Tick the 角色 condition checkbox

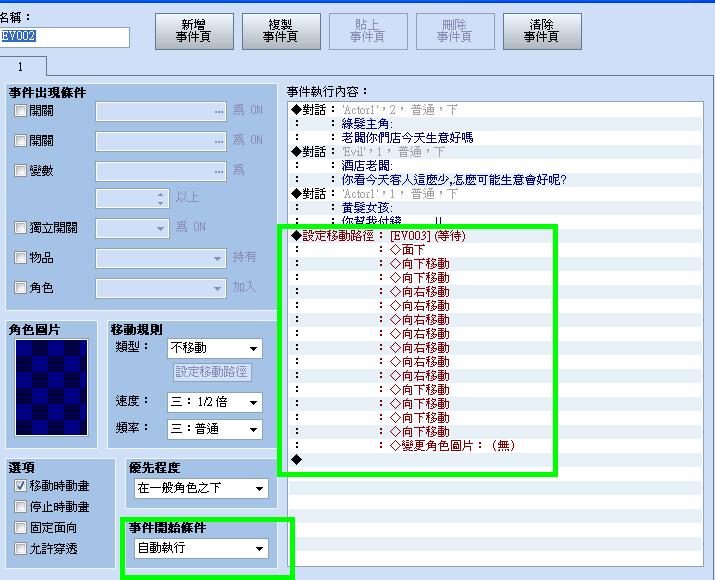(x=20, y=288)
